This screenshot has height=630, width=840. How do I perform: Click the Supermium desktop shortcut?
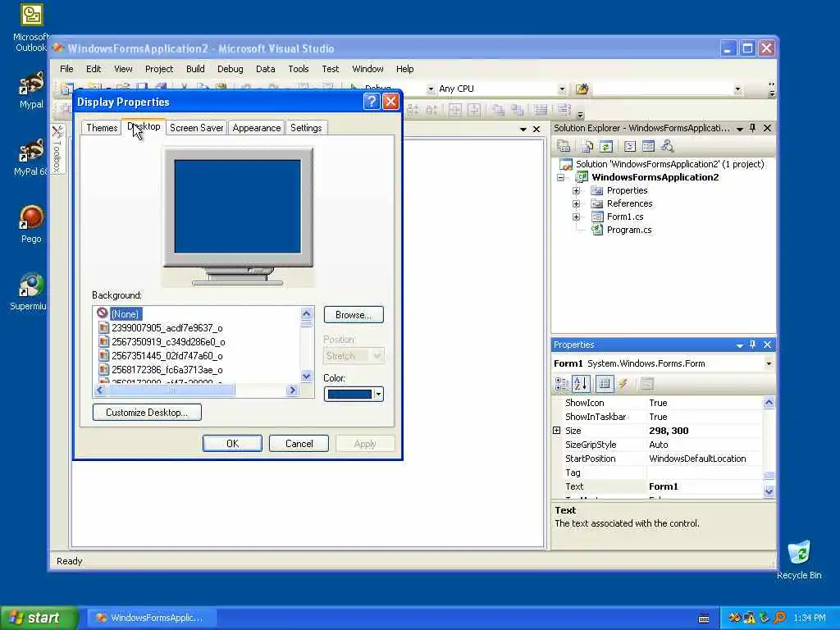(x=30, y=291)
